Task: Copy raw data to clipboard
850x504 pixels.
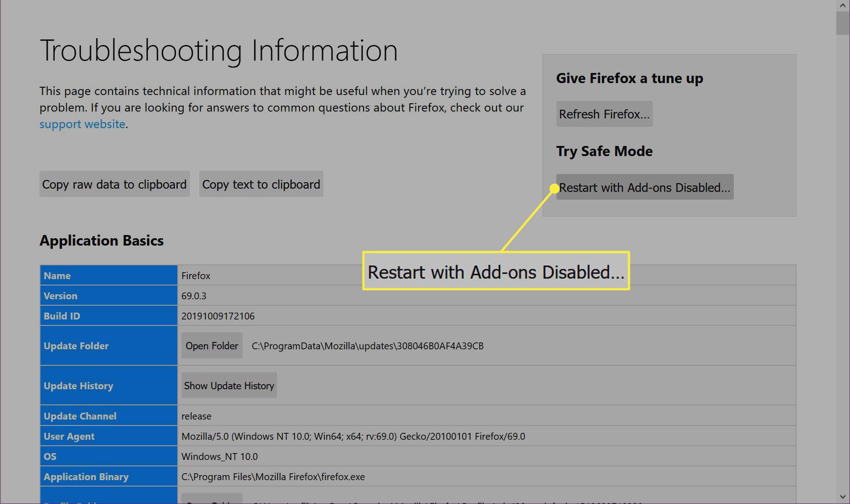Action: tap(114, 184)
